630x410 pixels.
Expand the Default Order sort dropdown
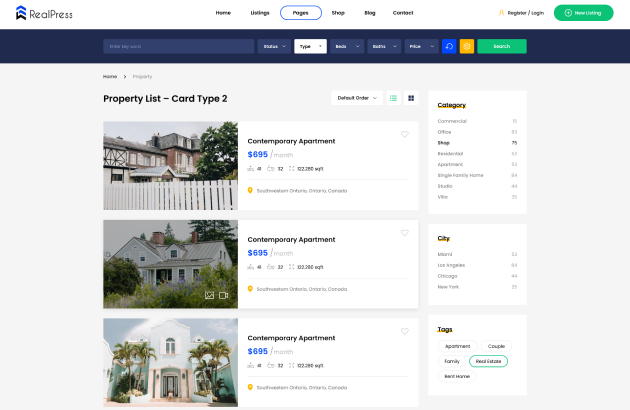357,98
